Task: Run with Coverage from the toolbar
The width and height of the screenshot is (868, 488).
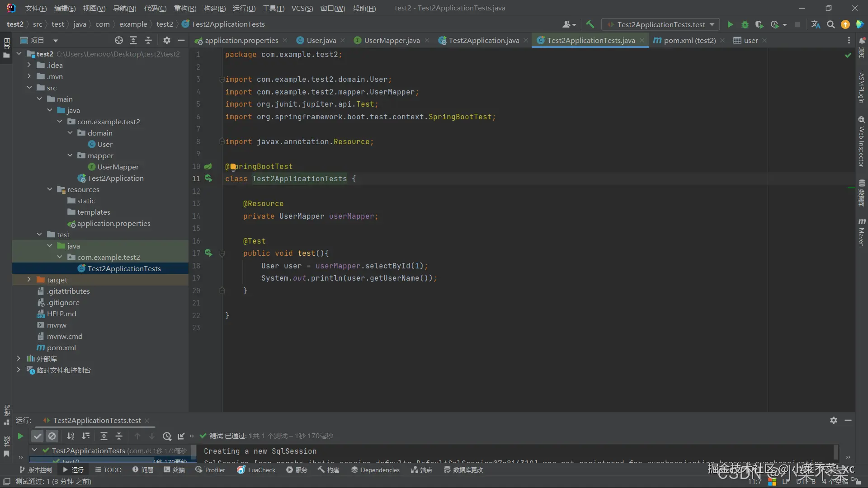Action: (x=759, y=24)
